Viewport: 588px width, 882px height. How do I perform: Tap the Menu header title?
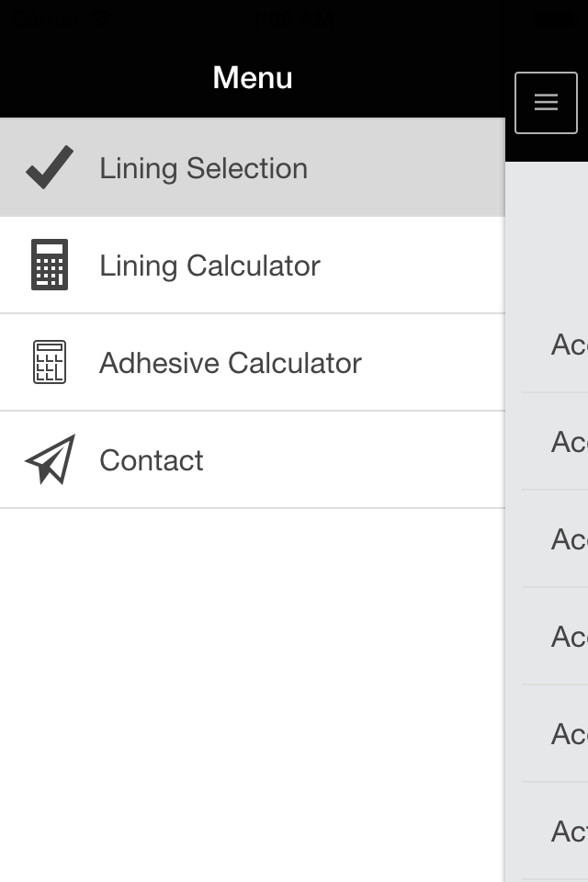coord(253,77)
